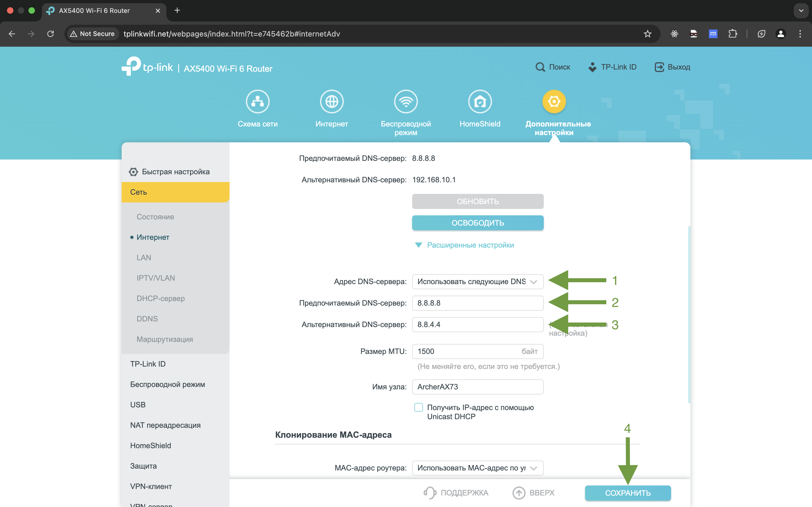812x507 pixels.
Task: Click the СОХРАНИТЬ save button
Action: coord(628,492)
